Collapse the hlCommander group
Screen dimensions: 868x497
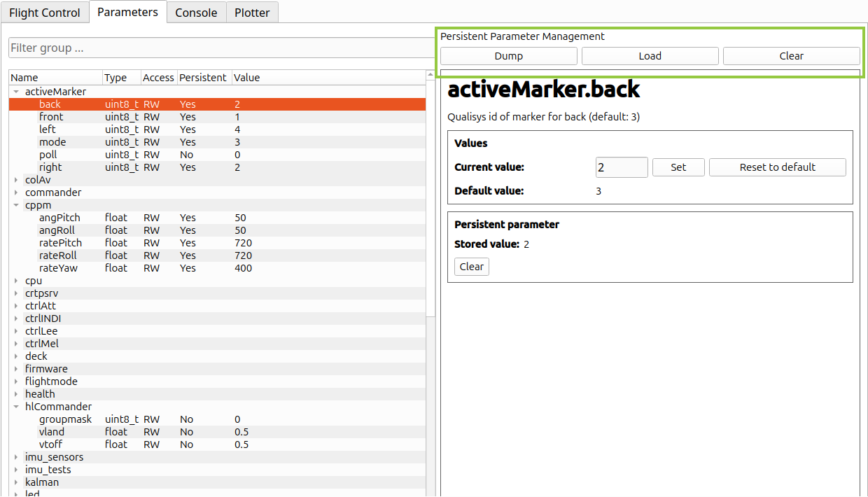pos(16,407)
